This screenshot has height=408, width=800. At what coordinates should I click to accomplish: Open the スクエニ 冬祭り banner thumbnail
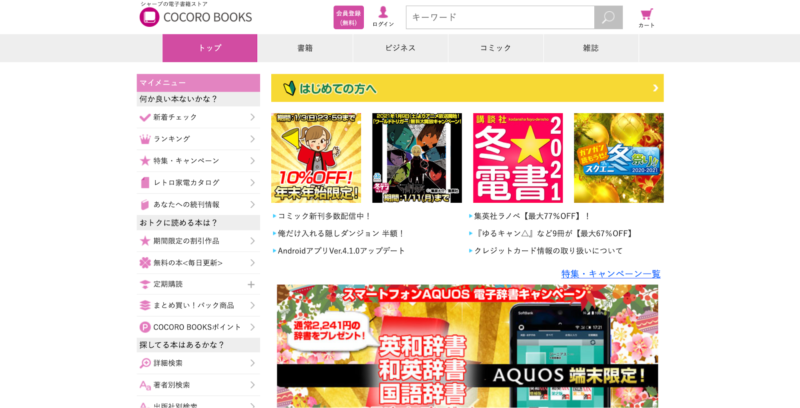coord(619,158)
